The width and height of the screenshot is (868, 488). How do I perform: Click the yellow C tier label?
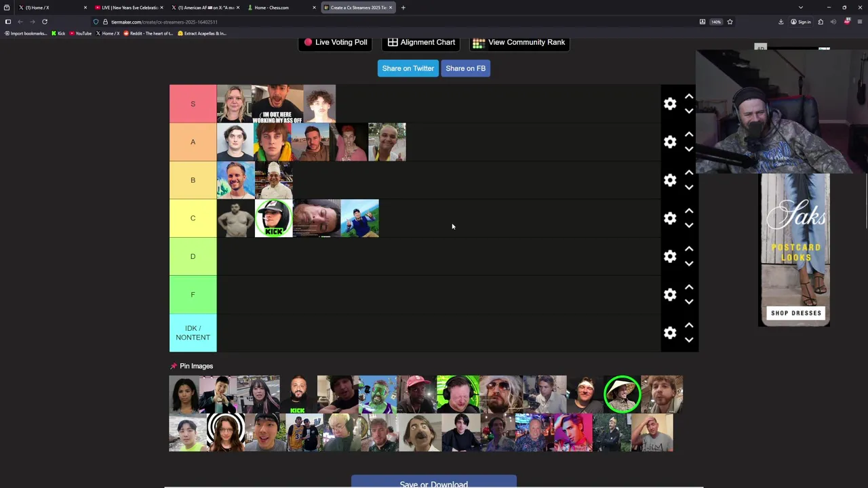click(x=193, y=218)
